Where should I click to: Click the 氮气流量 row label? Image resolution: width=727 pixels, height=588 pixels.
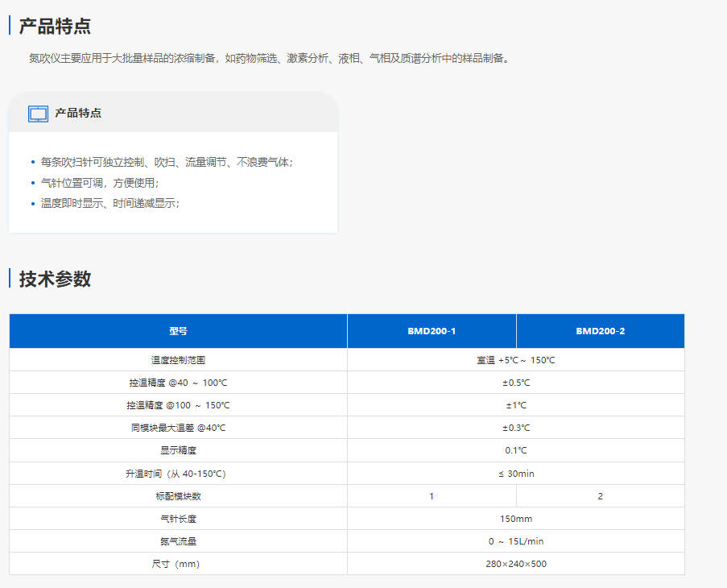(x=178, y=541)
